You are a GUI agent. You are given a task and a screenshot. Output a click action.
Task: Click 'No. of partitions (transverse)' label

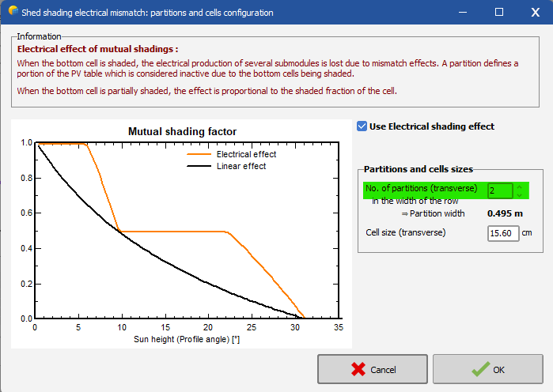pos(422,188)
